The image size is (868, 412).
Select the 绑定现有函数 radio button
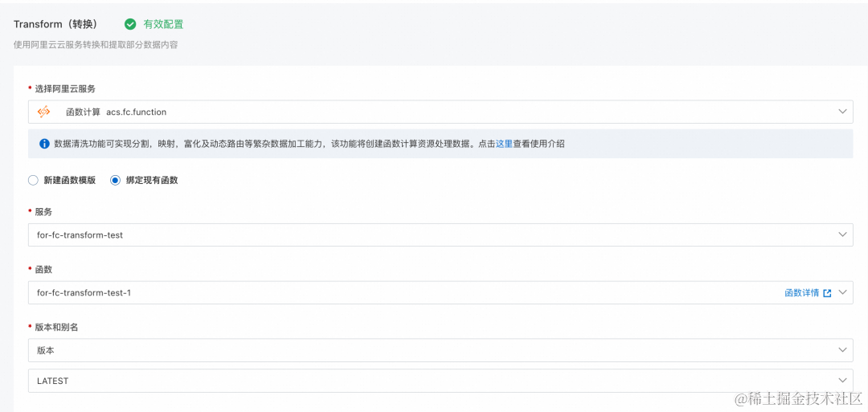(x=115, y=180)
